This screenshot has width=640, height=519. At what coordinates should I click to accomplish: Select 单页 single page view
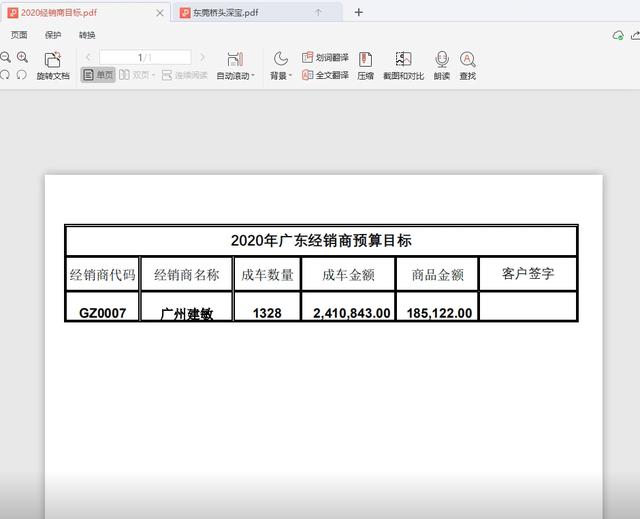click(98, 75)
